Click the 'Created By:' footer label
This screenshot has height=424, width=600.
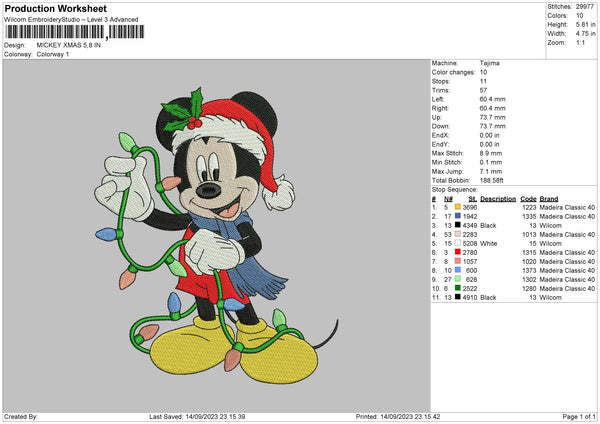click(21, 416)
